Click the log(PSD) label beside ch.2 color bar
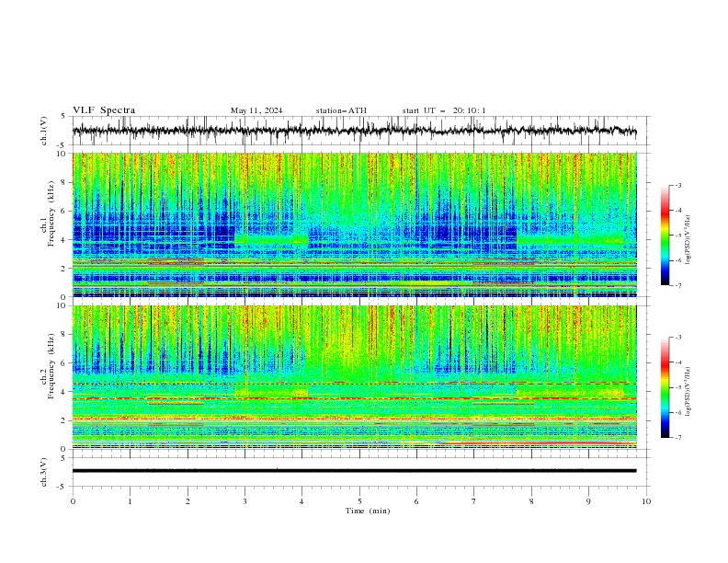This screenshot has width=728, height=563. click(688, 392)
